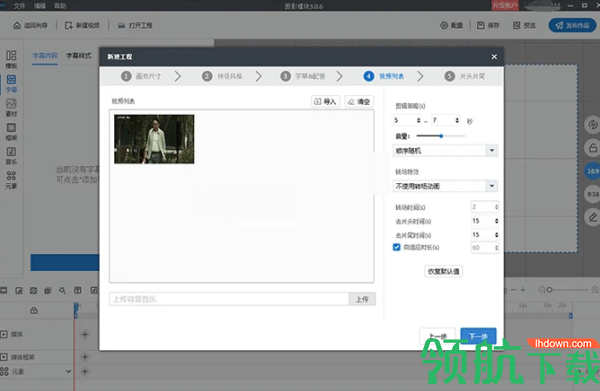
Task: Toggle the 自适应时长 checkbox
Action: [396, 247]
